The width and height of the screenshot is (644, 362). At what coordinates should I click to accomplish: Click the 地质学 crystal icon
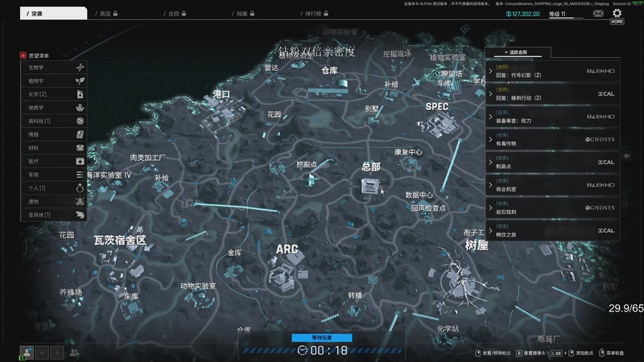coord(80,108)
